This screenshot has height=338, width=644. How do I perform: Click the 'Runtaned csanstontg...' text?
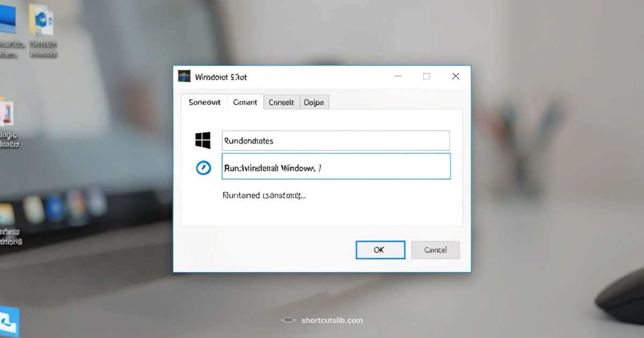click(264, 196)
